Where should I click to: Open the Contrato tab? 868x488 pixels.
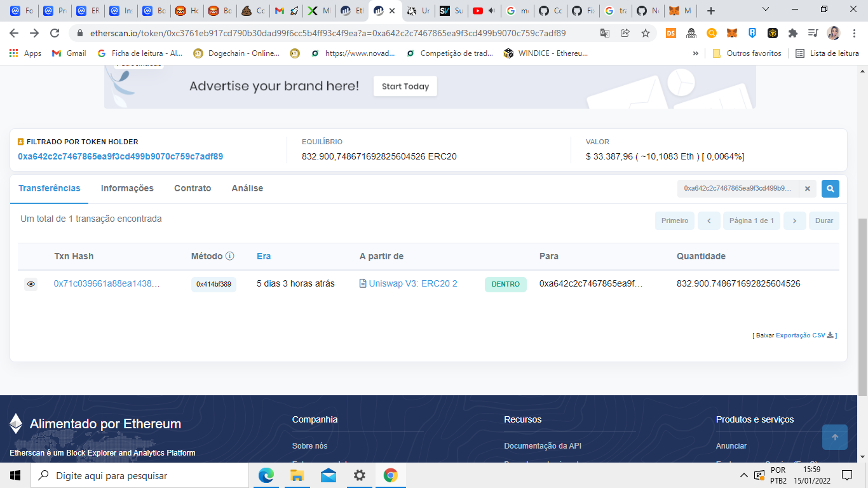192,188
